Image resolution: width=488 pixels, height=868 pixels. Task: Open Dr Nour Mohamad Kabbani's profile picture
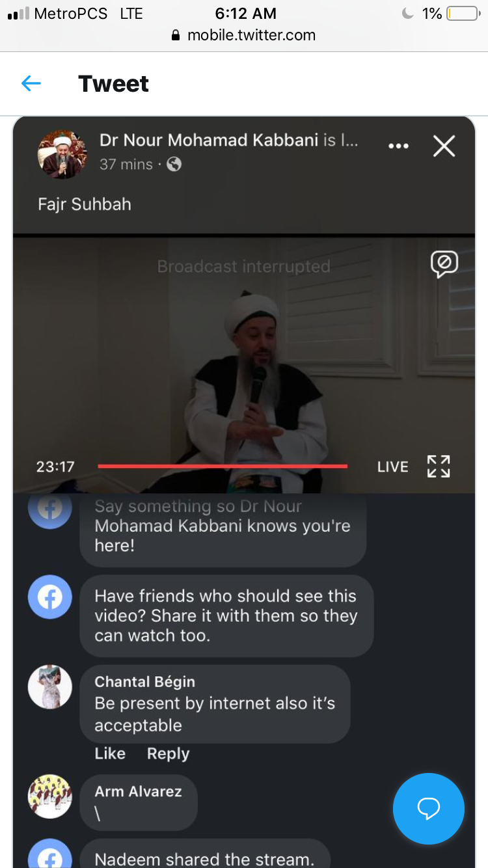coord(62,154)
